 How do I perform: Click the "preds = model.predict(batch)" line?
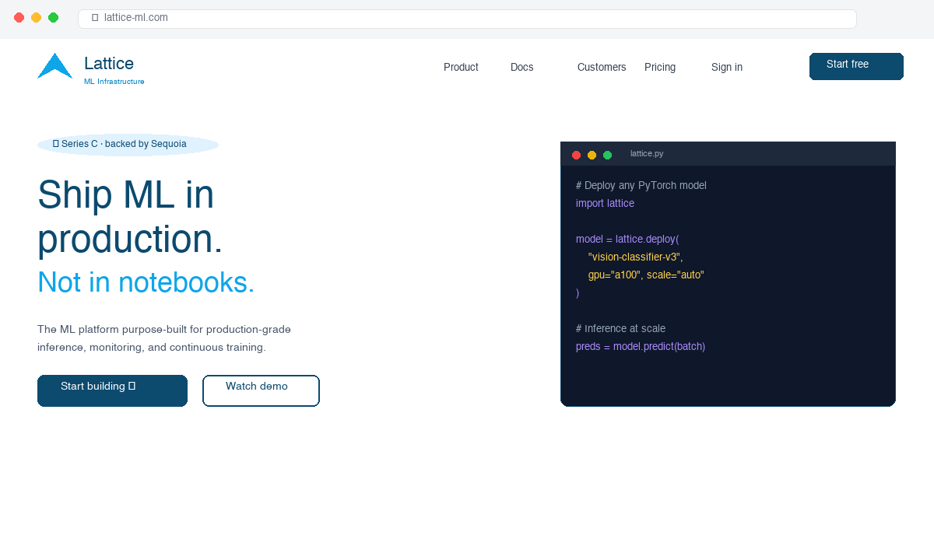(x=641, y=347)
